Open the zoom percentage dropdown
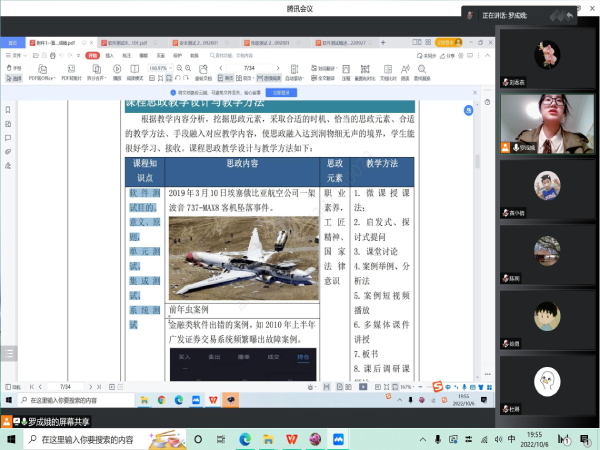 point(173,68)
